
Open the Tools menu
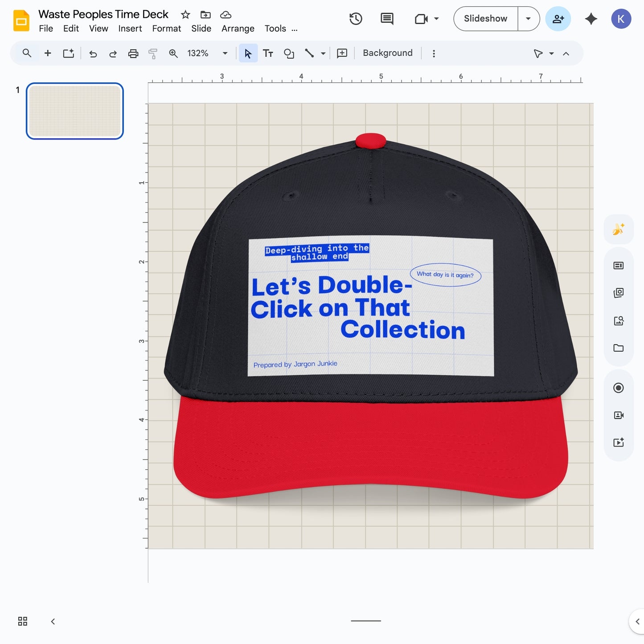pos(275,29)
